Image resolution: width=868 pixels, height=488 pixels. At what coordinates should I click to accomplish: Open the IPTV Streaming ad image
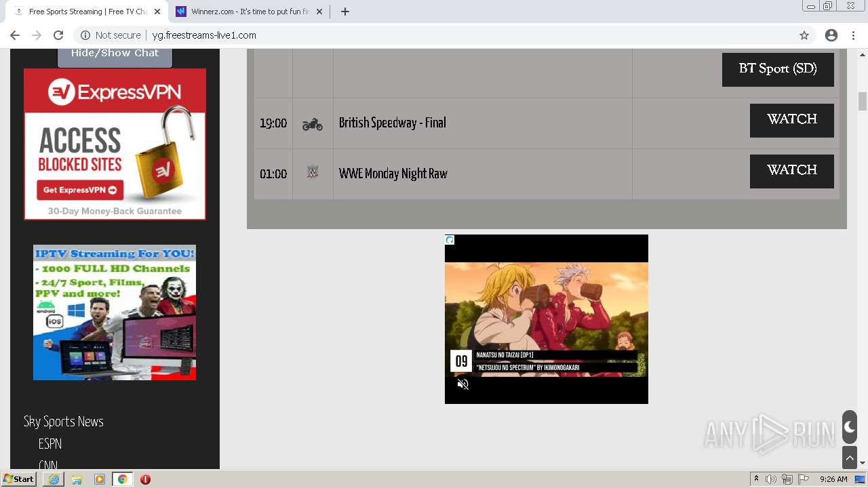(115, 312)
